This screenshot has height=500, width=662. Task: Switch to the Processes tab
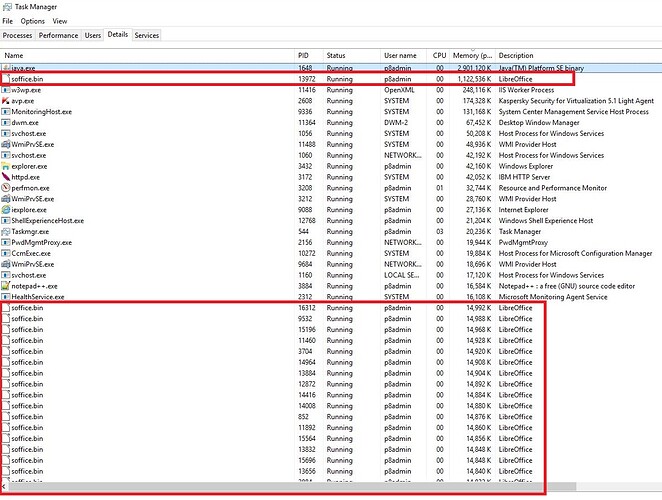click(17, 35)
